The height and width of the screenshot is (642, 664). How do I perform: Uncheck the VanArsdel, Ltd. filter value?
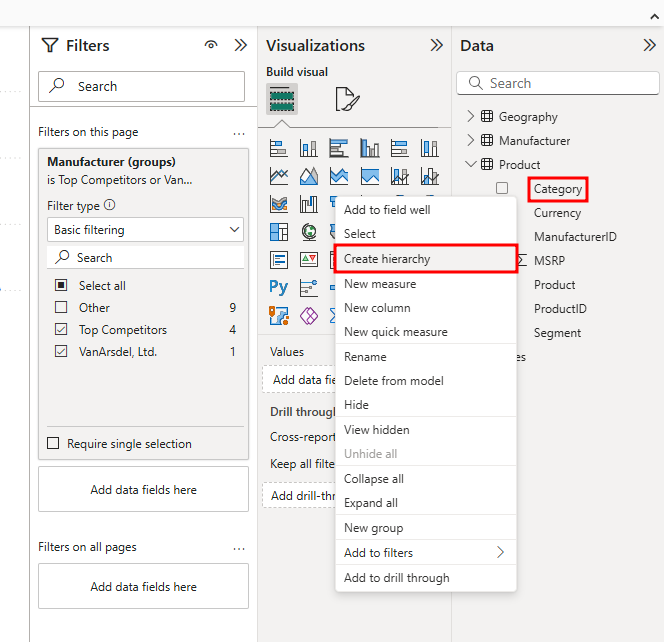(61, 351)
